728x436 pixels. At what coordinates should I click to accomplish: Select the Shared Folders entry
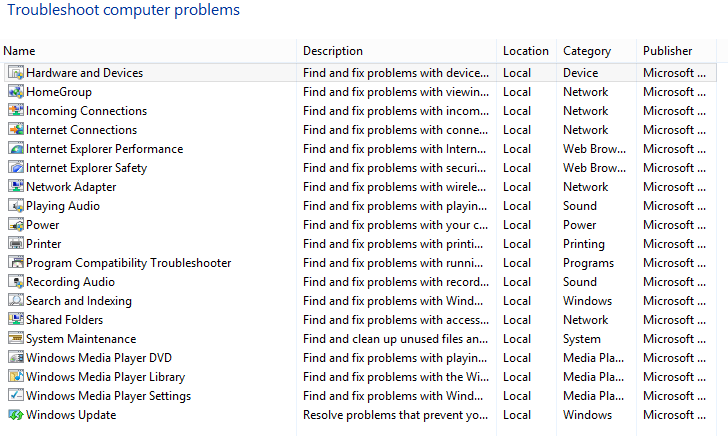point(65,320)
